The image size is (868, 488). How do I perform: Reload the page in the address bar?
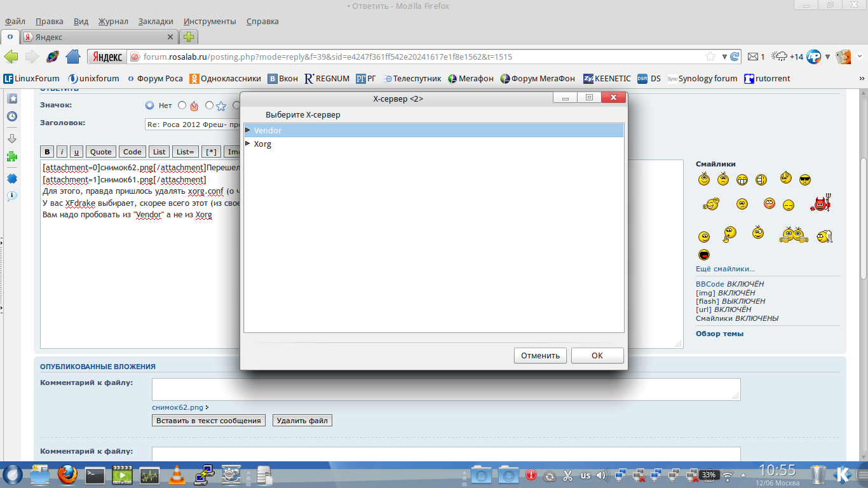click(735, 57)
